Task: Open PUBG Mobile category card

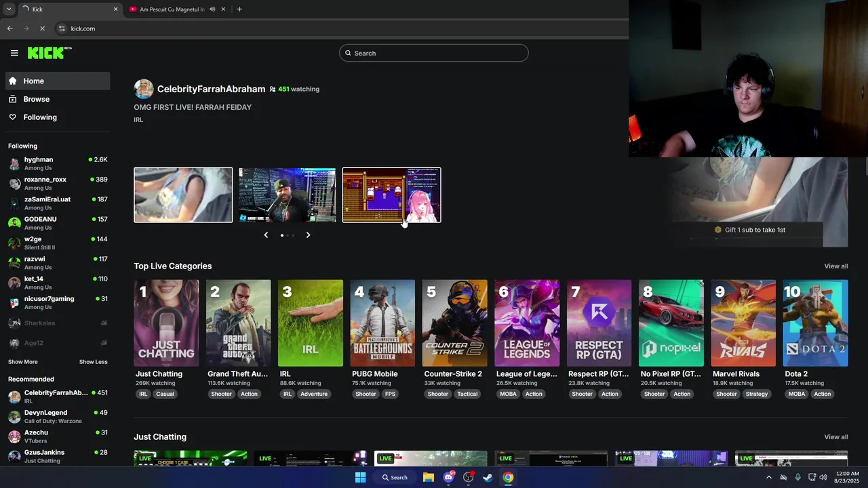Action: 382,323
